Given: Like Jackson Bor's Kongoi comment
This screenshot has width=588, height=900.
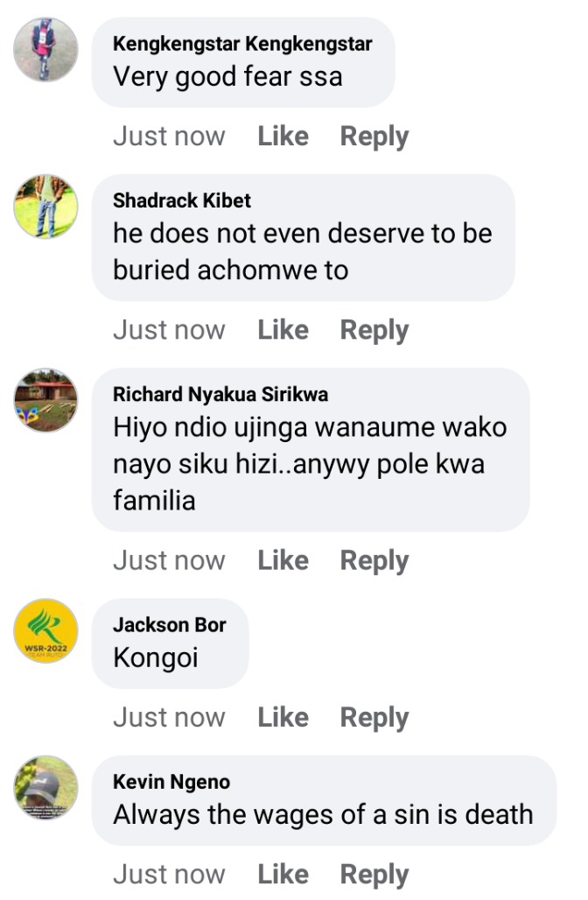Looking at the screenshot, I should [283, 717].
